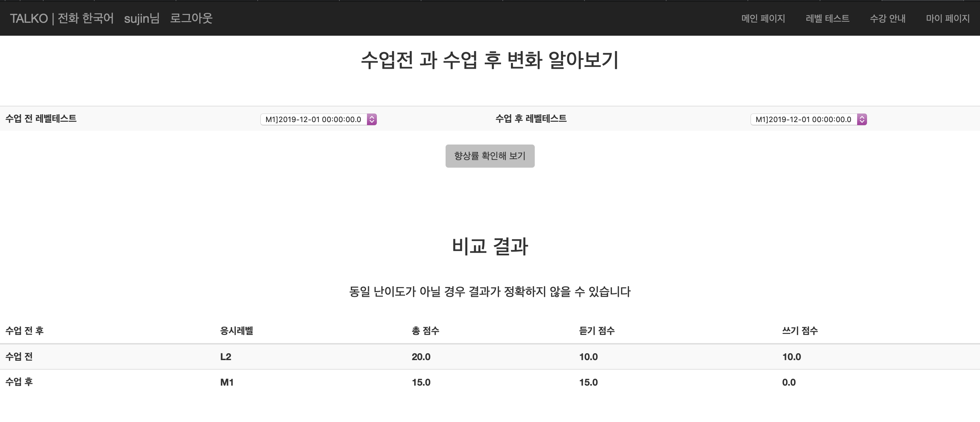Click the 응시레벨 column header
The height and width of the screenshot is (422, 980).
click(237, 331)
